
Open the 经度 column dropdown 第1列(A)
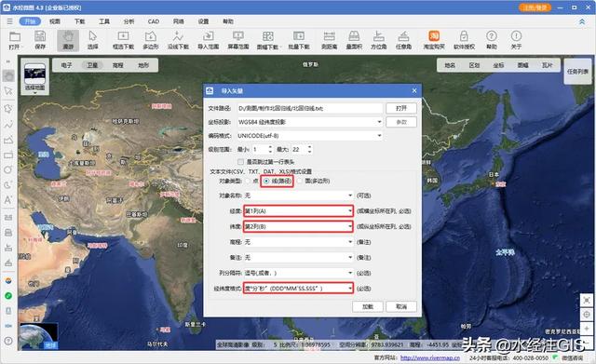click(x=298, y=211)
